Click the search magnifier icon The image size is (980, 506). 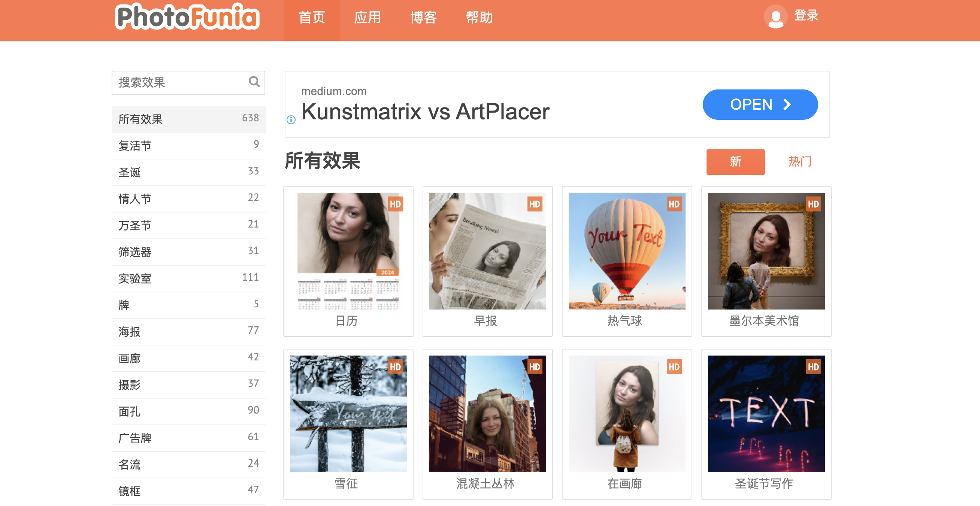tap(254, 82)
